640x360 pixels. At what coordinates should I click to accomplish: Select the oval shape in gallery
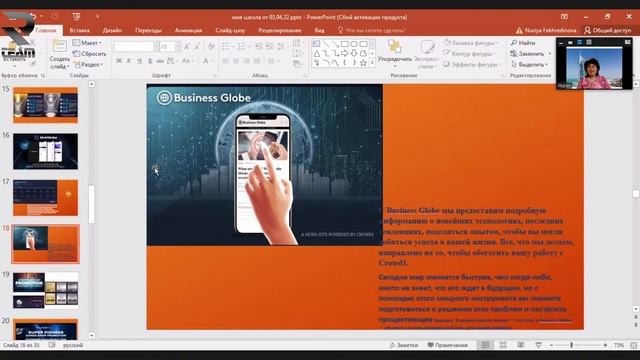coord(354,44)
